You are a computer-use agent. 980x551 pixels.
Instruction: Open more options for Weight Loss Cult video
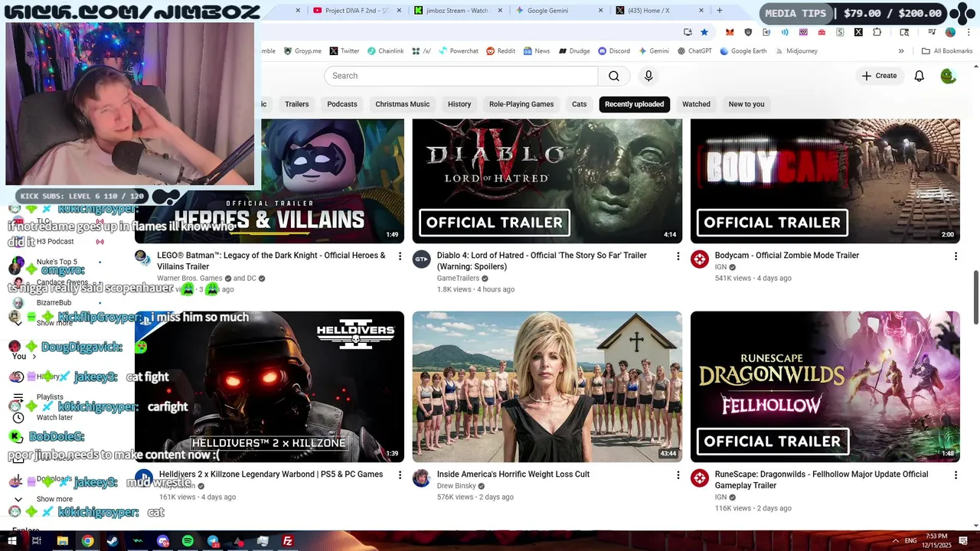coord(678,475)
